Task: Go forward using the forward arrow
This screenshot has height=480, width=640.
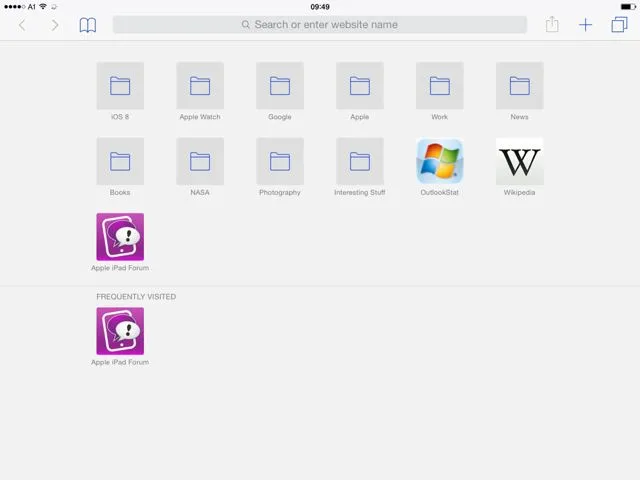Action: (x=55, y=25)
